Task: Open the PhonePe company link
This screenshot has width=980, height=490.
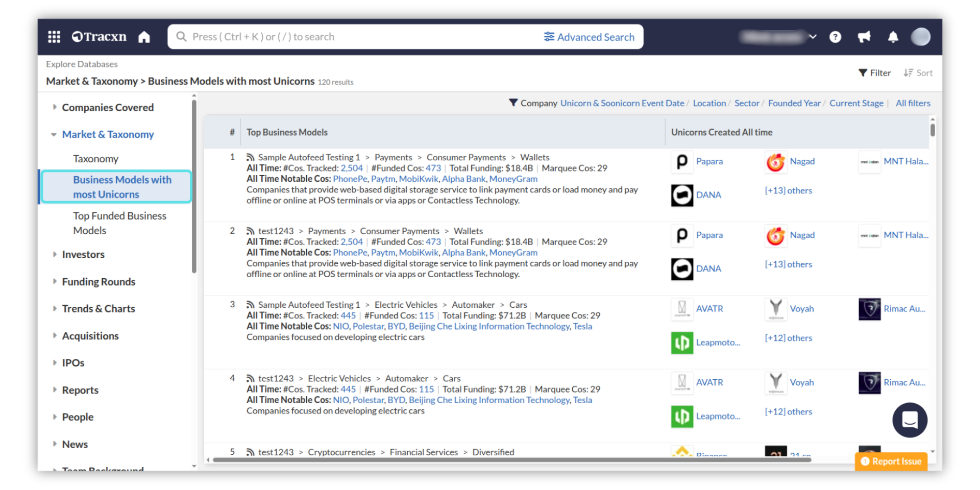Action: click(350, 179)
